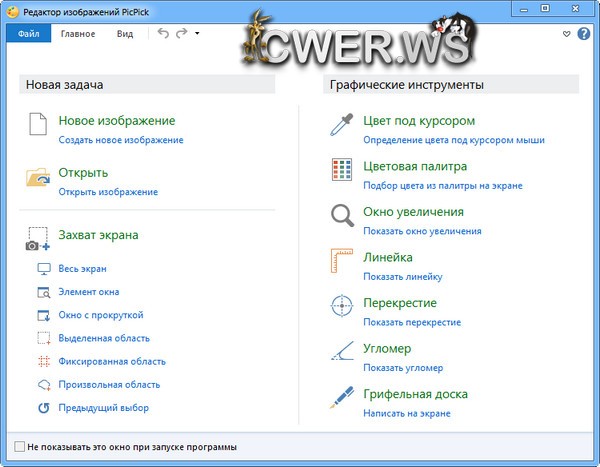Toggle 'Не показывать это окно' checkbox
Viewport: 600px width, 467px height.
coord(20,446)
